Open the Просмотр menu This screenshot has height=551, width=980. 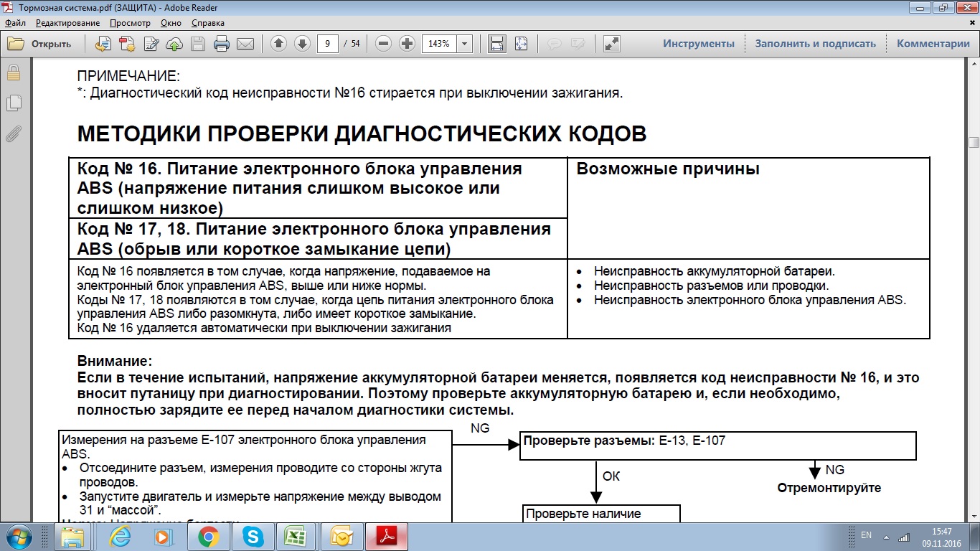click(x=130, y=23)
